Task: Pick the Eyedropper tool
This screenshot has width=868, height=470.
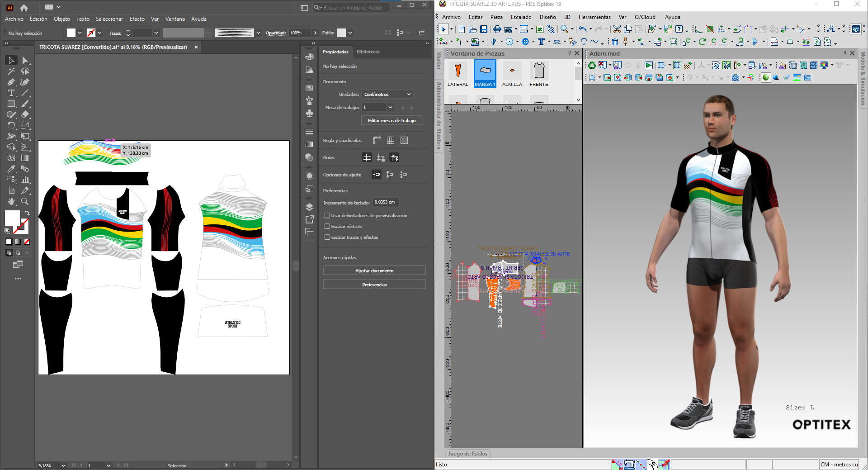Action: tap(11, 169)
